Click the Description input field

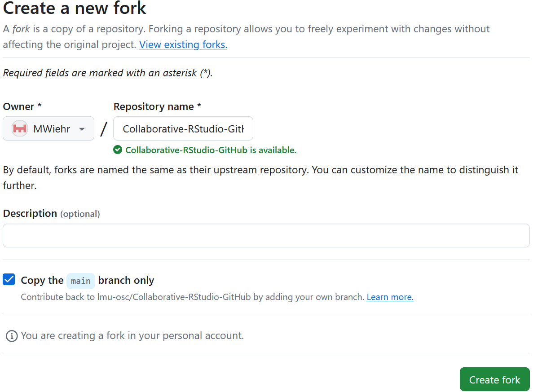pyautogui.click(x=266, y=235)
